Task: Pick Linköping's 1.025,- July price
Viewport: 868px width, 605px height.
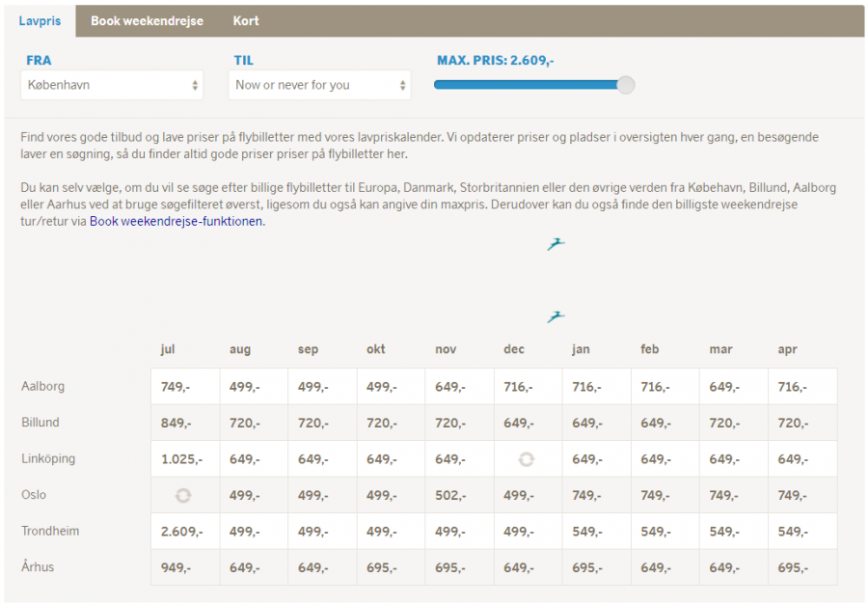Action: pyautogui.click(x=181, y=459)
